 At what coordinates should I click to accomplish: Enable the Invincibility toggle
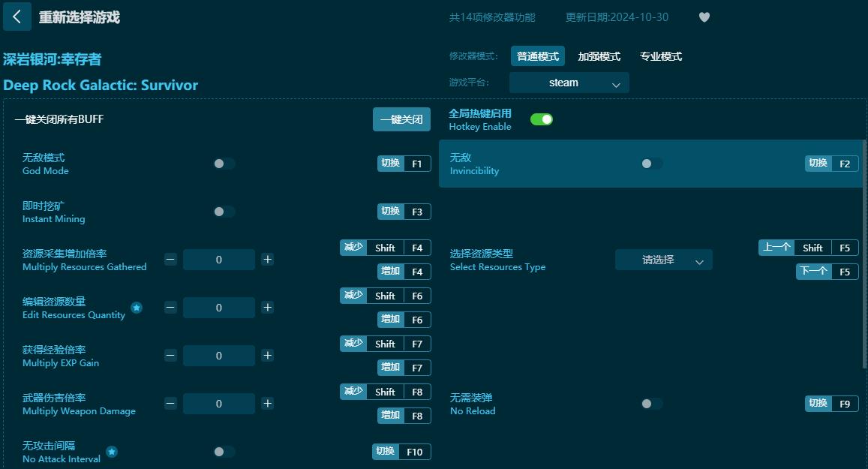click(x=651, y=164)
